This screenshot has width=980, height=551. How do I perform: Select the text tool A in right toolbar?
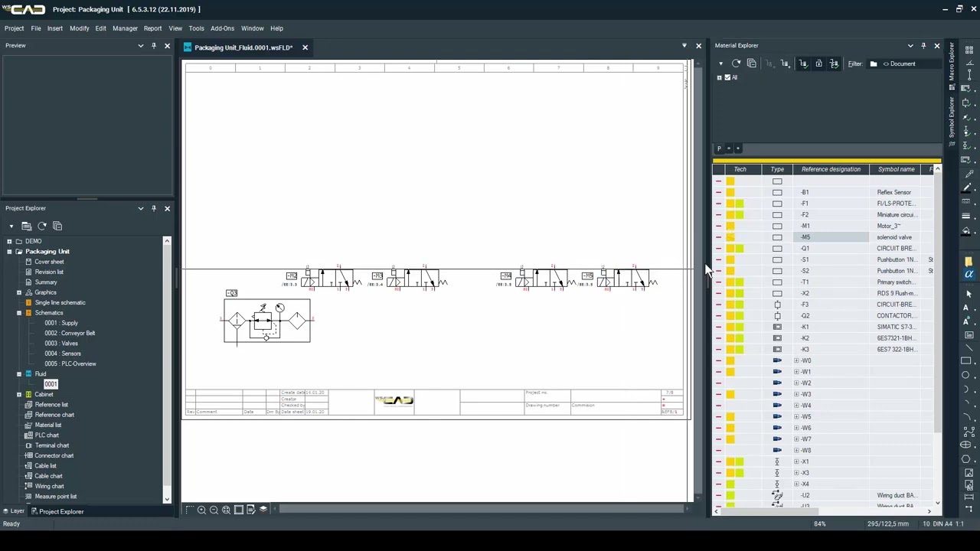point(966,308)
